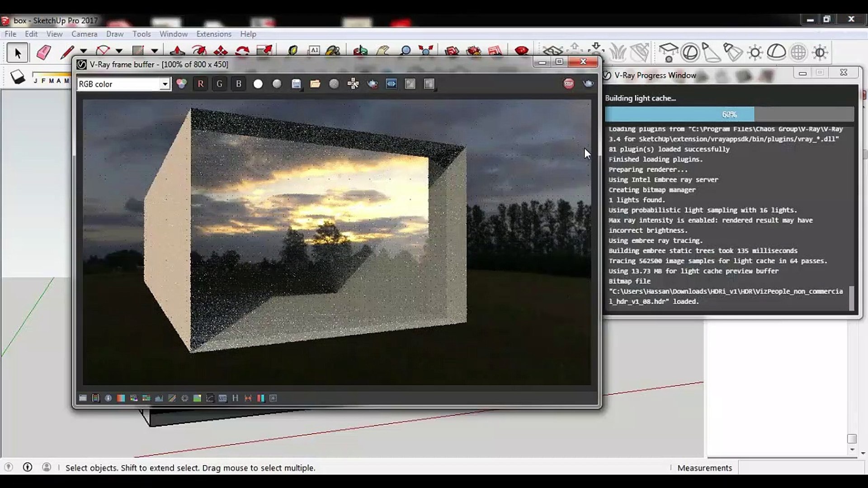868x488 pixels.
Task: Click the clear image icon
Action: [x=334, y=84]
